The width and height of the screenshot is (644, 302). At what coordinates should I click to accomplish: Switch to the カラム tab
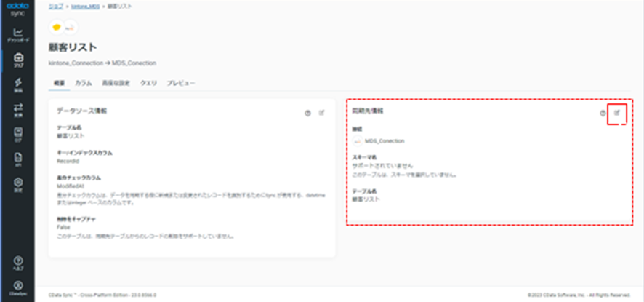(x=83, y=83)
